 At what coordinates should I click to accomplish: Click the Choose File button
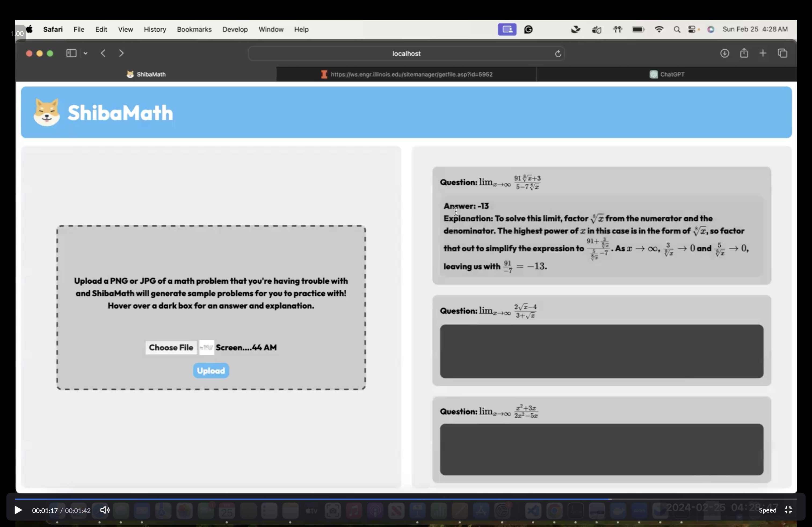coord(171,347)
